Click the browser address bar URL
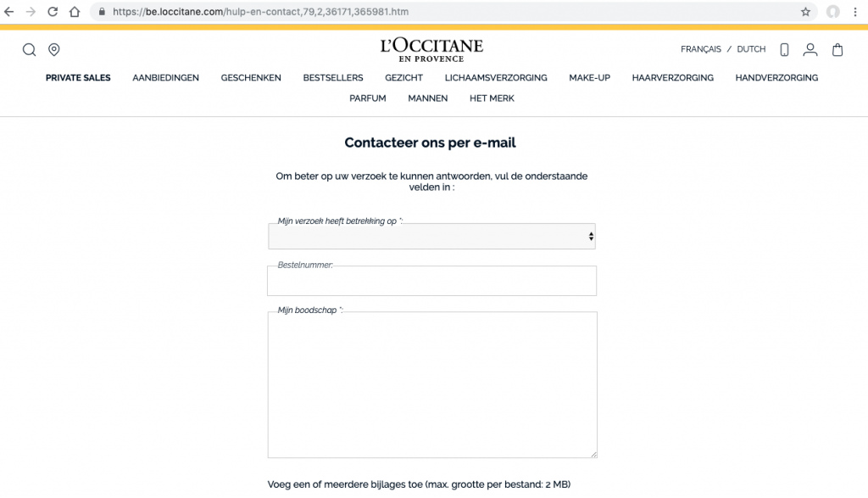 [x=261, y=12]
